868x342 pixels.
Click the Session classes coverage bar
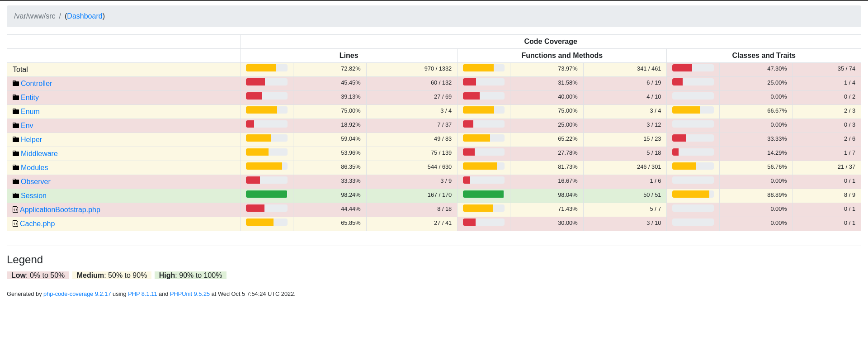[693, 194]
